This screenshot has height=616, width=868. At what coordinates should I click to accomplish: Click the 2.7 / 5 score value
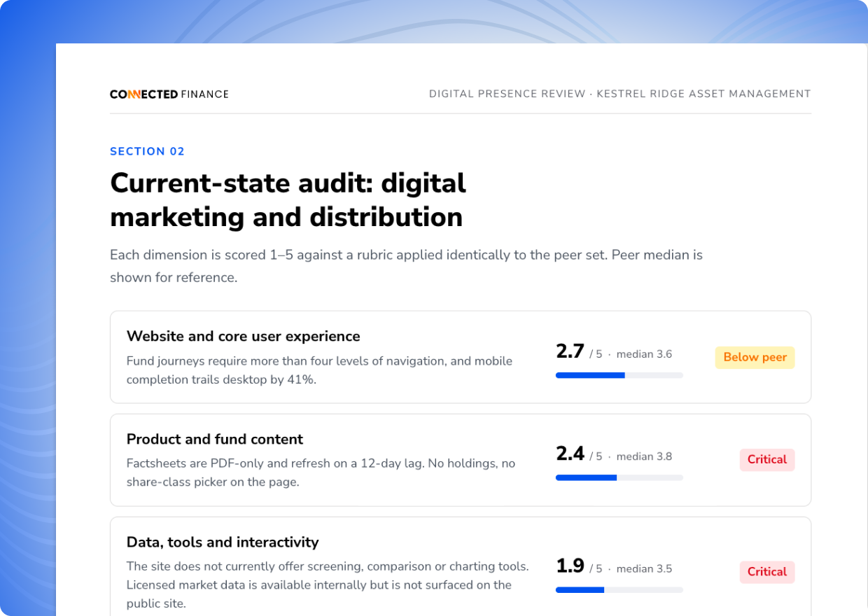click(579, 351)
